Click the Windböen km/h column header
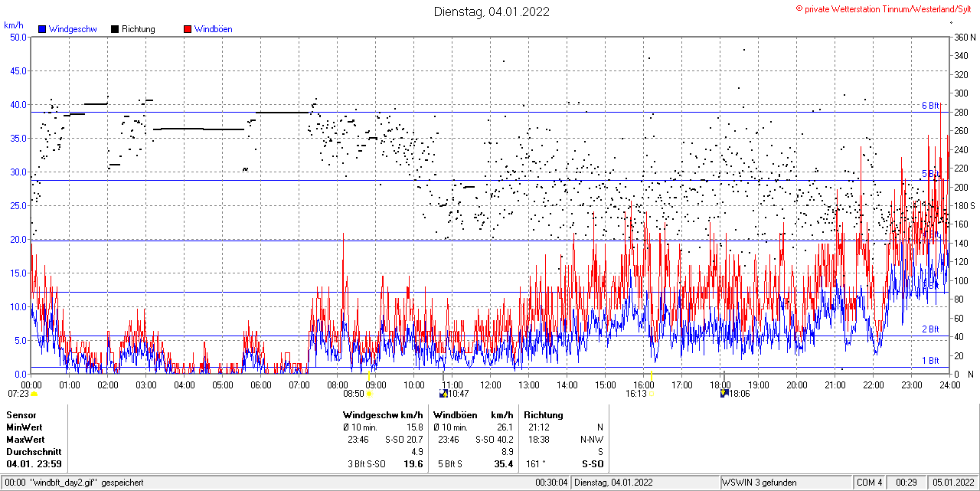This screenshot has height=491, width=980. [x=473, y=415]
